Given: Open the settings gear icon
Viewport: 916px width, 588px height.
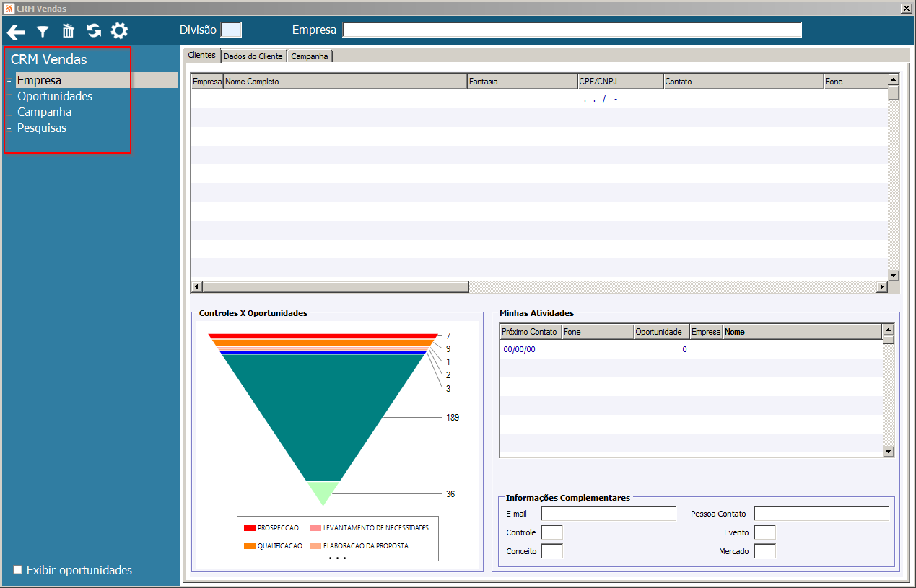Looking at the screenshot, I should click(x=119, y=31).
